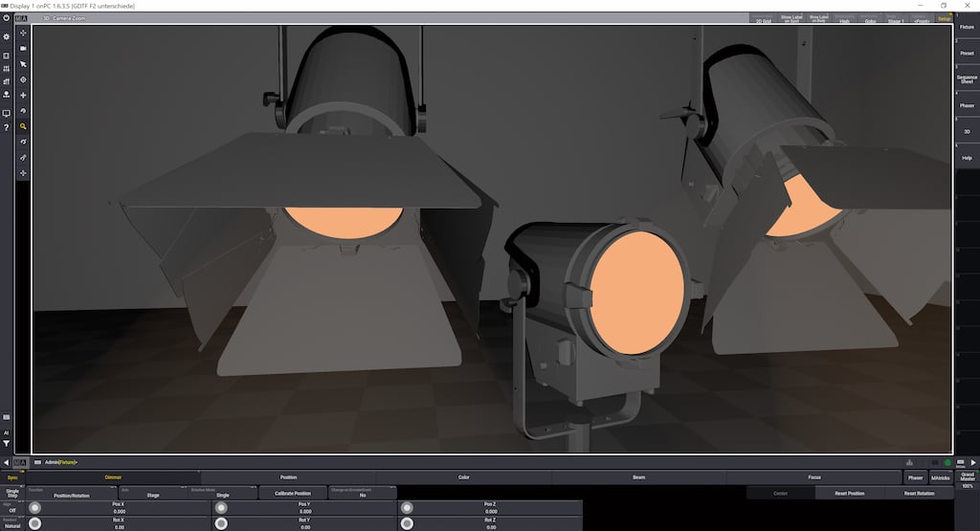Click the question mark help icon
The width and height of the screenshot is (980, 531).
[7, 127]
